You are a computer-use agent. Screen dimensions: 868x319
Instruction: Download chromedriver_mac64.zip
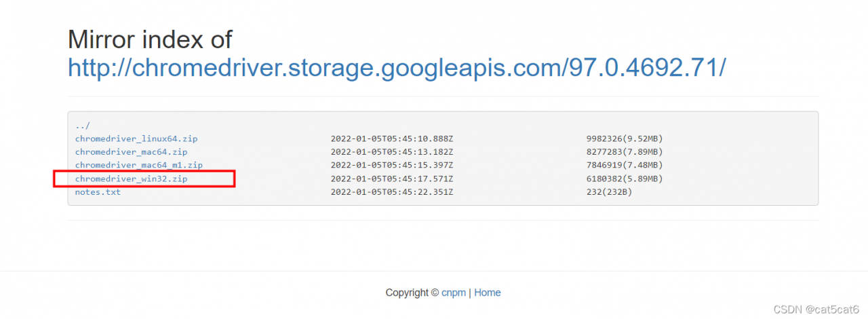[131, 152]
